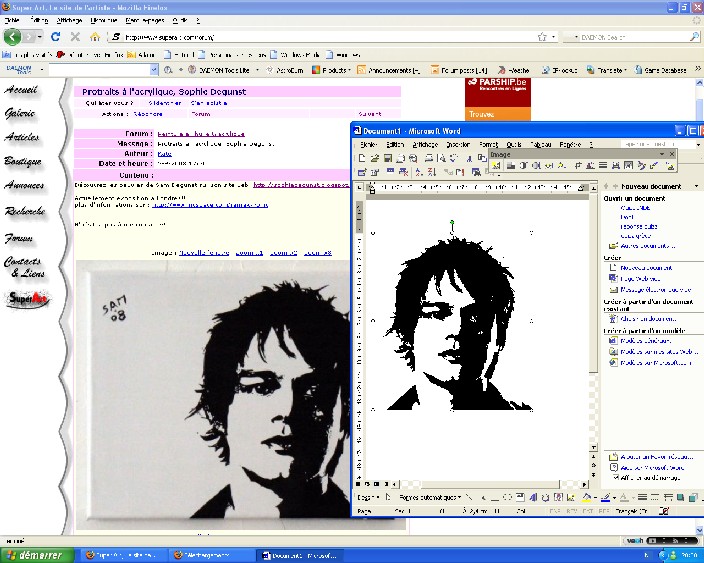This screenshot has width=704, height=563.
Task: Click Accueil link in website sidebar
Action: [x=21, y=90]
